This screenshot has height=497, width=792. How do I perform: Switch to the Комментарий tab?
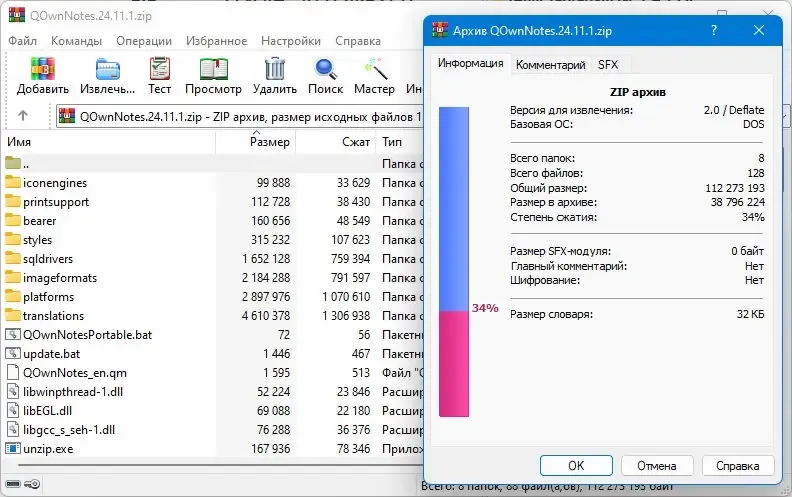click(551, 65)
